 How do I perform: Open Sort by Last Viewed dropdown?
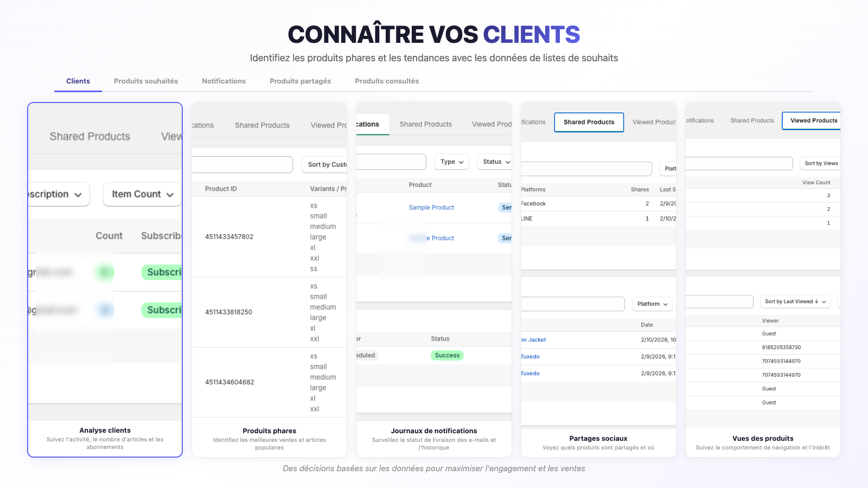tap(795, 301)
